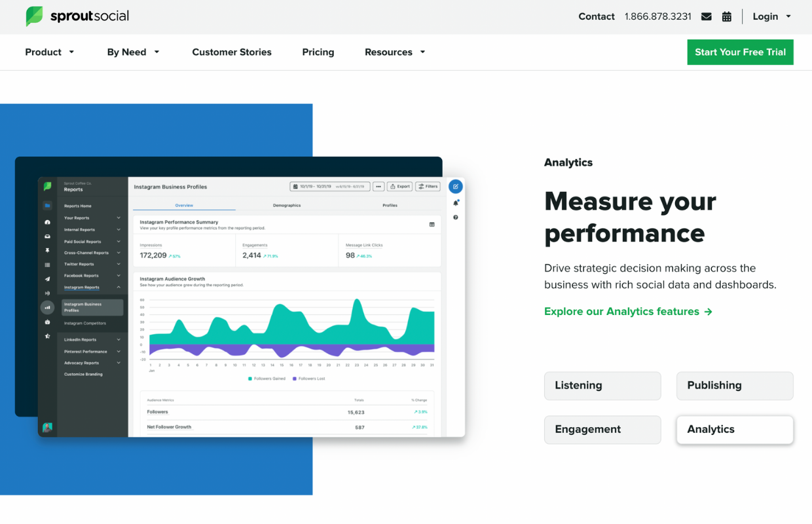The image size is (812, 524).
Task: Click the pin icon in dashboard sidebar
Action: point(47,251)
